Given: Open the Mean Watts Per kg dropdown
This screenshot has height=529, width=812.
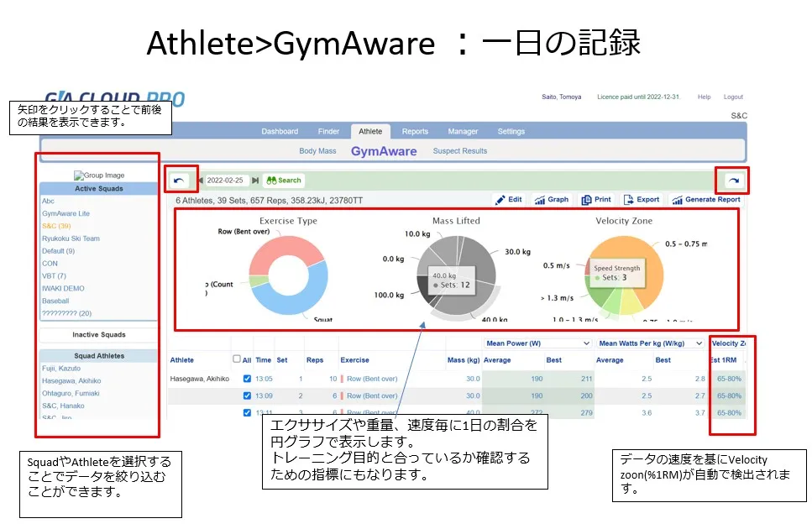Looking at the screenshot, I should (650, 343).
